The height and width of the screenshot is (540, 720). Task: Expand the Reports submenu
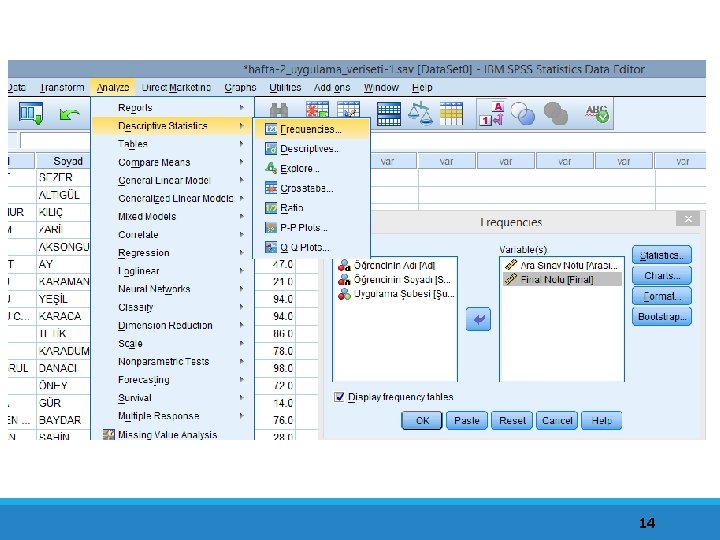172,107
